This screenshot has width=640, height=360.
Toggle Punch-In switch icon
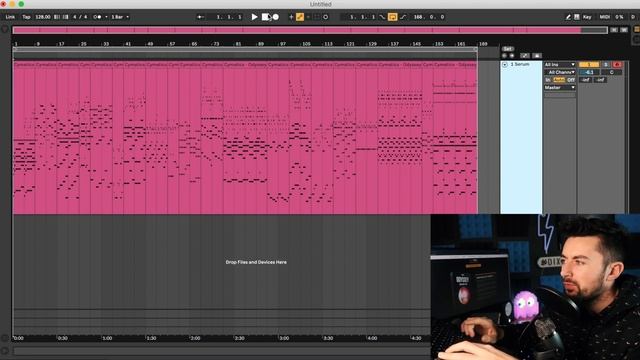(382, 17)
